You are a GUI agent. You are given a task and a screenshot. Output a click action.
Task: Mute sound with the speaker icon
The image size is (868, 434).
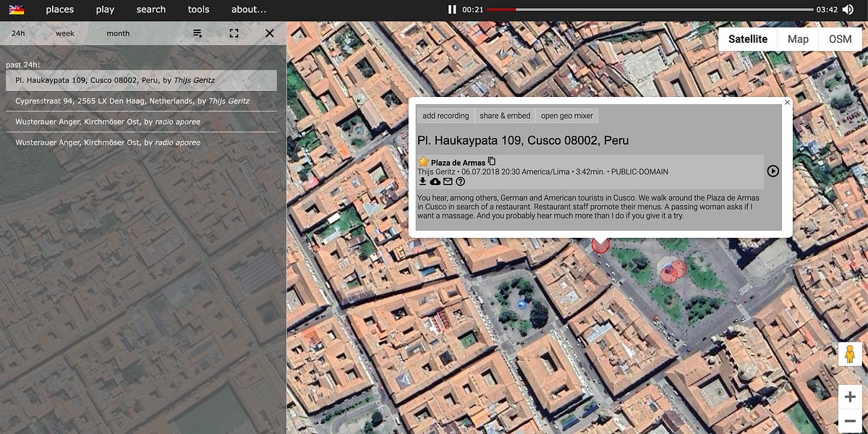[848, 9]
